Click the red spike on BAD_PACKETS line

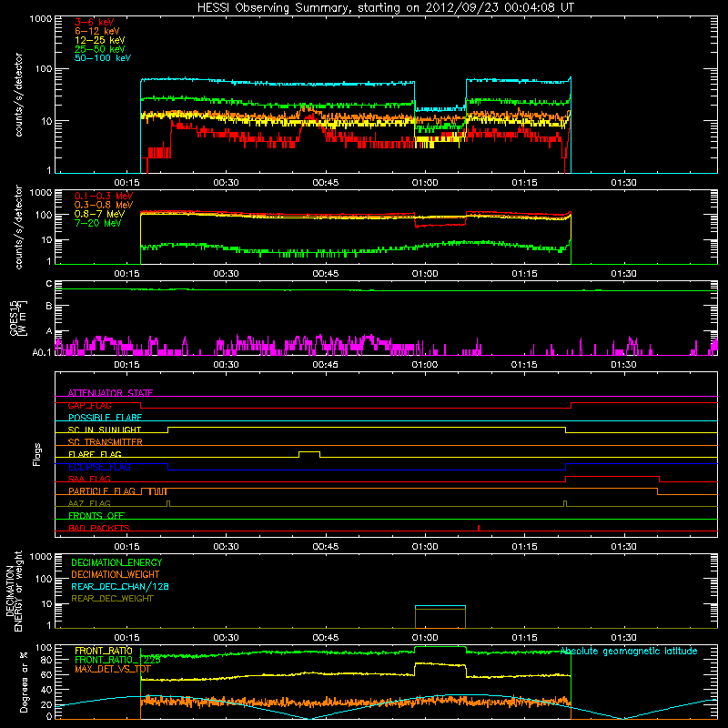click(x=479, y=528)
